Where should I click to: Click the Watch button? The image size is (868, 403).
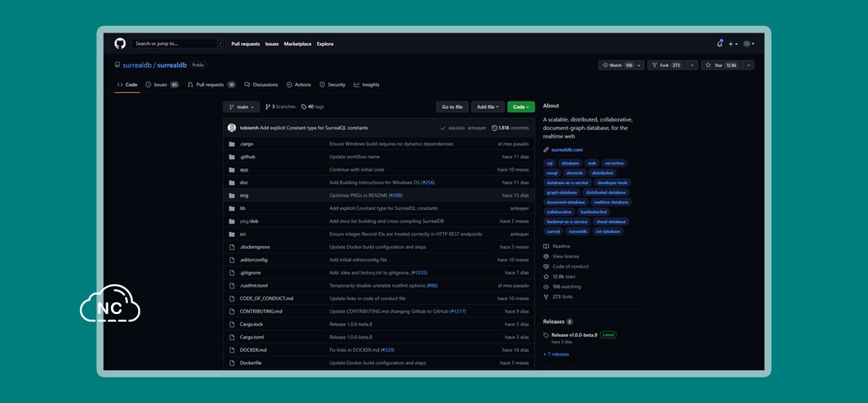(621, 65)
